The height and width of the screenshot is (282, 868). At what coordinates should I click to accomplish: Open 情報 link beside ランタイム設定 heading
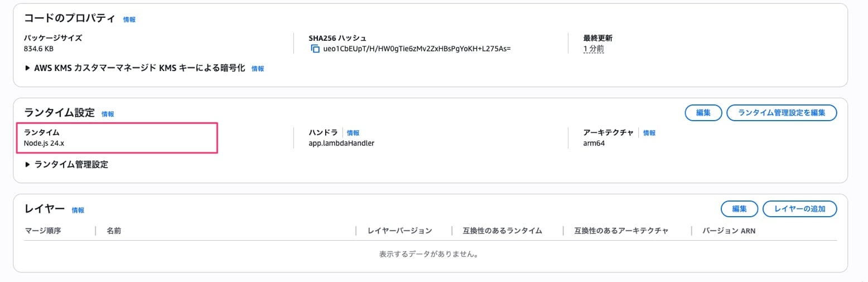pos(108,114)
